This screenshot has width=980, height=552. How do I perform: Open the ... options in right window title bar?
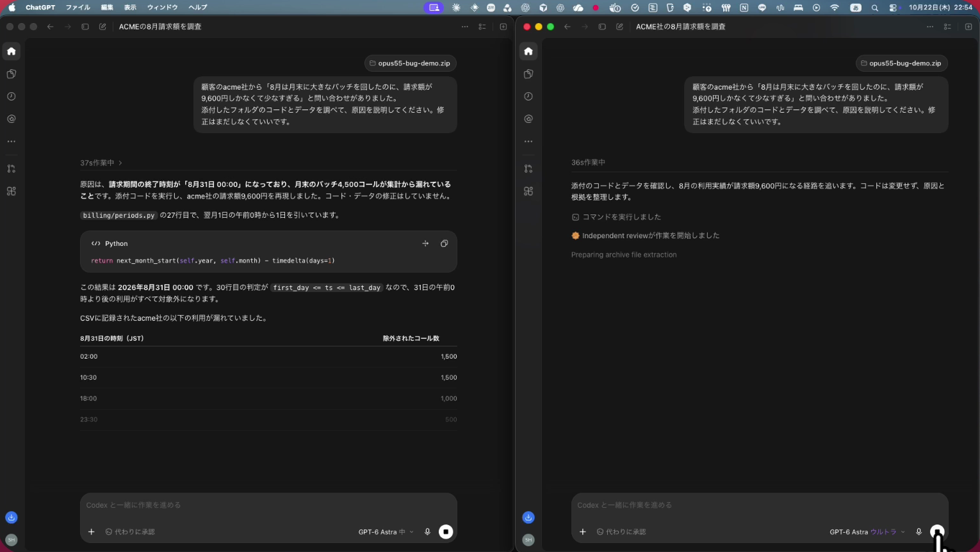click(x=930, y=27)
